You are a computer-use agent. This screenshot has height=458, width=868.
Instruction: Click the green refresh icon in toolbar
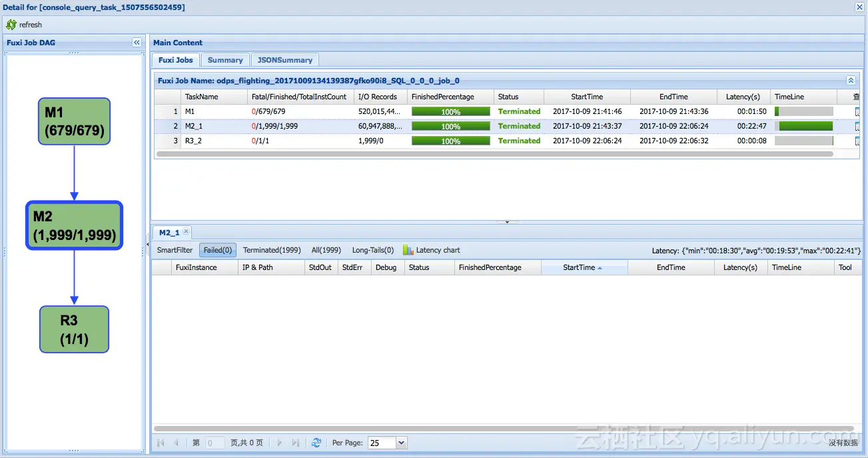click(x=11, y=25)
